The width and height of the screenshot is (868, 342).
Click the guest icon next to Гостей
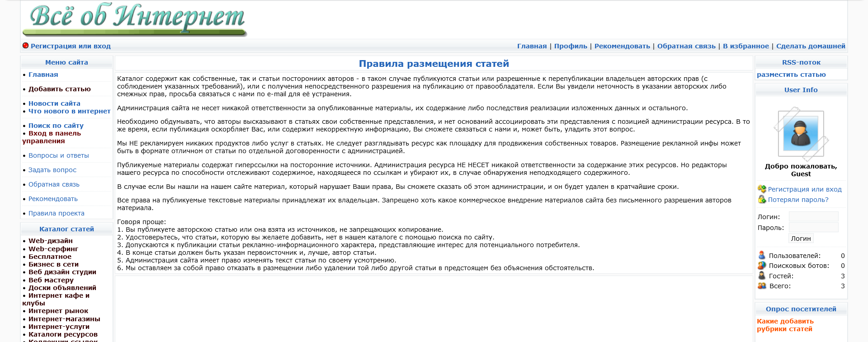click(x=762, y=276)
